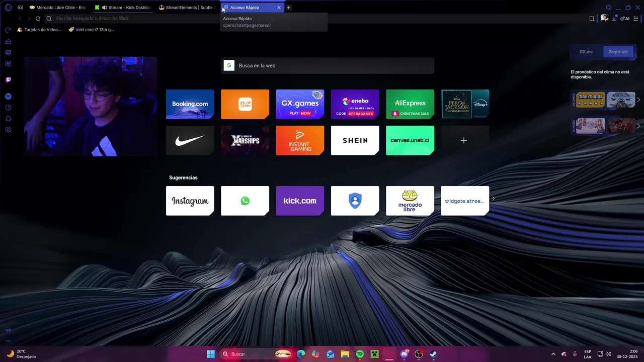Open the World of Warships tile
The image size is (644, 362).
point(245,140)
